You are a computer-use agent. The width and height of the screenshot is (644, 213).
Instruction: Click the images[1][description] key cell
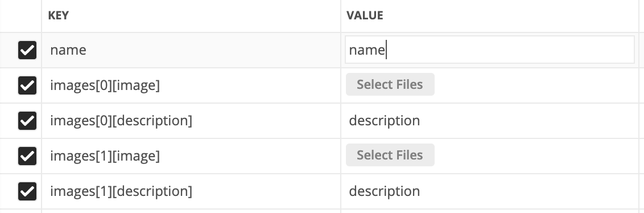191,191
